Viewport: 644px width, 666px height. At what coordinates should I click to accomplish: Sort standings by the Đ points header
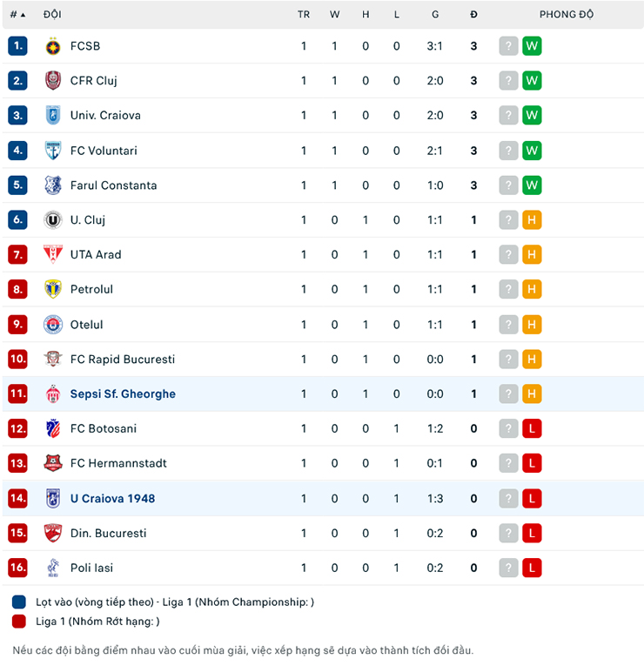[473, 14]
